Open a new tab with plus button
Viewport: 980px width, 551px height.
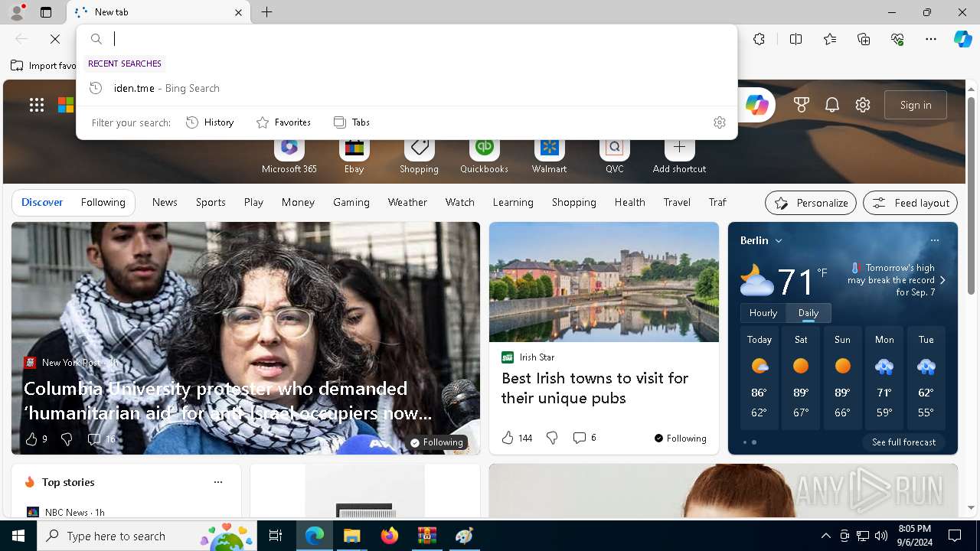pyautogui.click(x=266, y=12)
